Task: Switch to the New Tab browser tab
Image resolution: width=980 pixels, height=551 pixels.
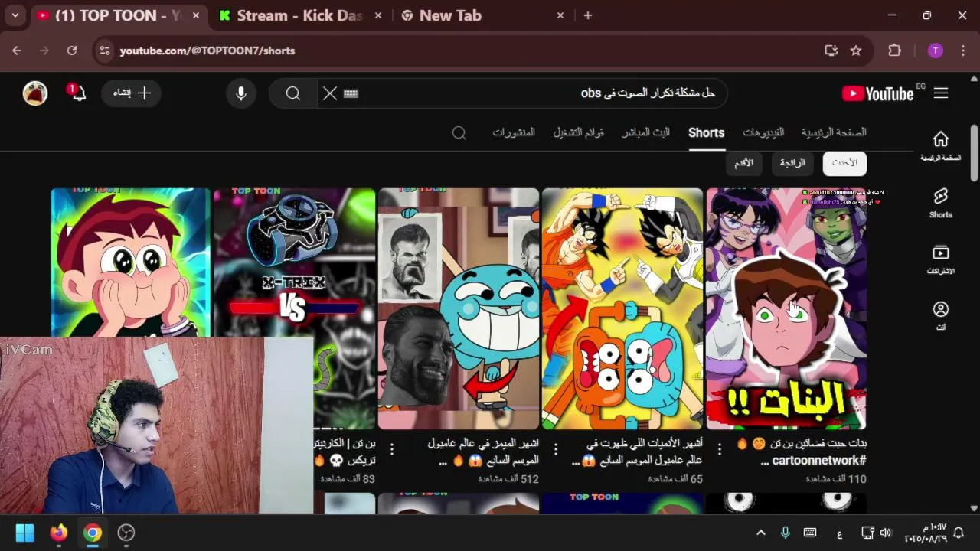Action: (x=484, y=15)
